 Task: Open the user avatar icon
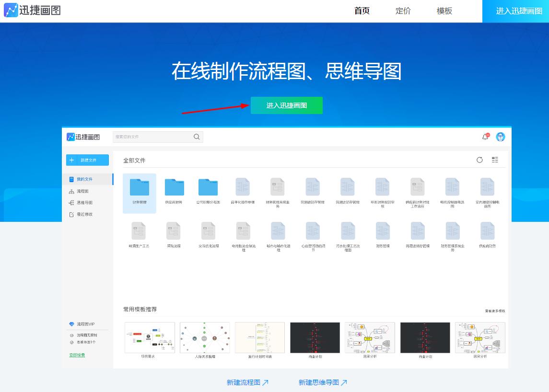(x=501, y=137)
